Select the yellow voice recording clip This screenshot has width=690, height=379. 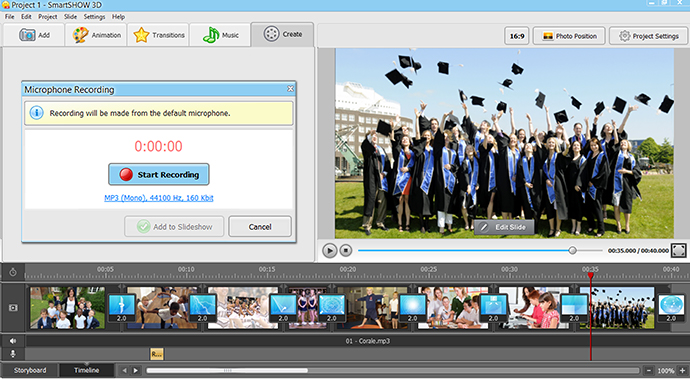click(157, 353)
